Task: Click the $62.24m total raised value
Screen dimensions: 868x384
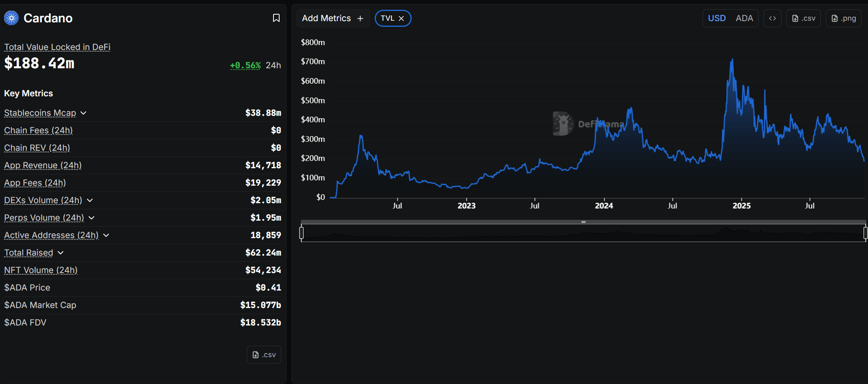Action: (x=263, y=253)
